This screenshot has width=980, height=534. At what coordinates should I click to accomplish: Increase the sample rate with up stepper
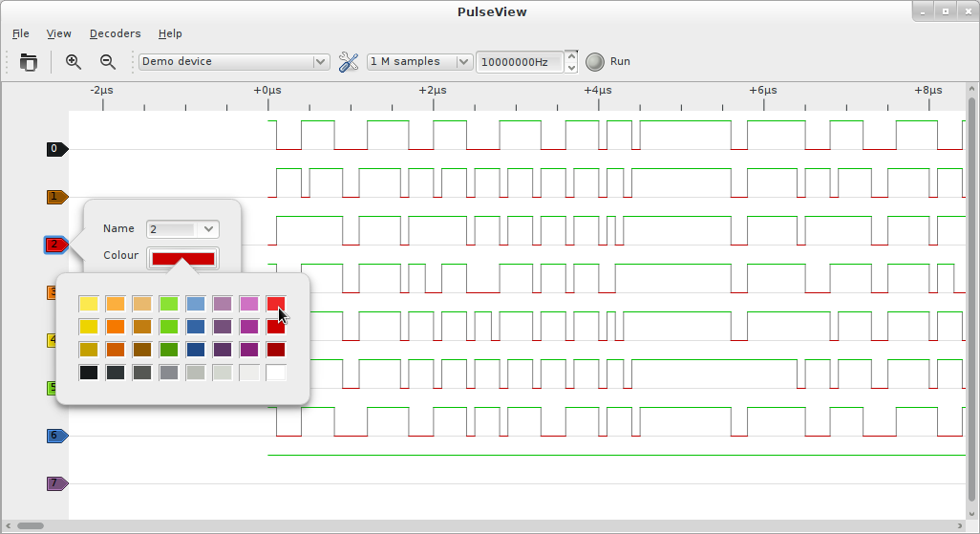(571, 55)
